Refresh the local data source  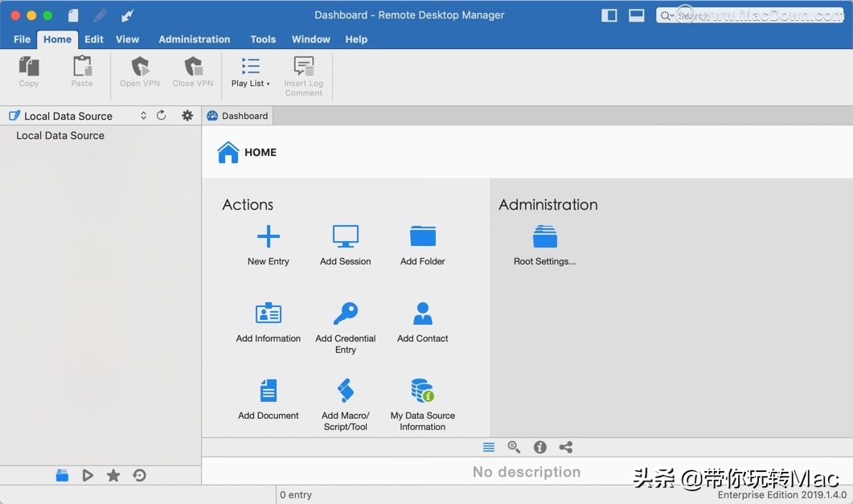tap(162, 116)
